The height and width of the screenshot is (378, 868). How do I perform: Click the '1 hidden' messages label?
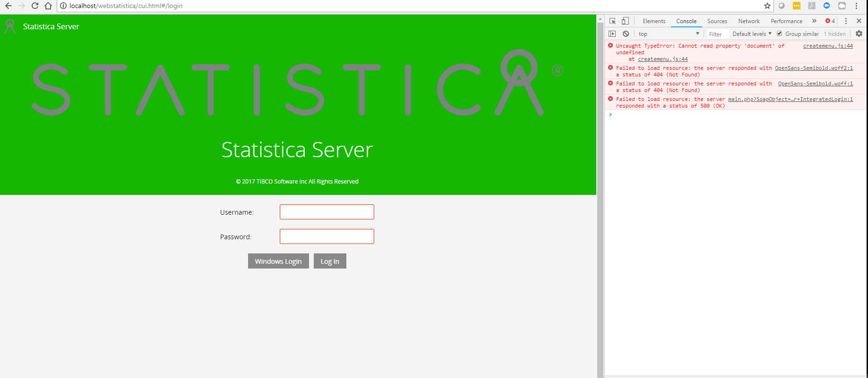(x=835, y=34)
